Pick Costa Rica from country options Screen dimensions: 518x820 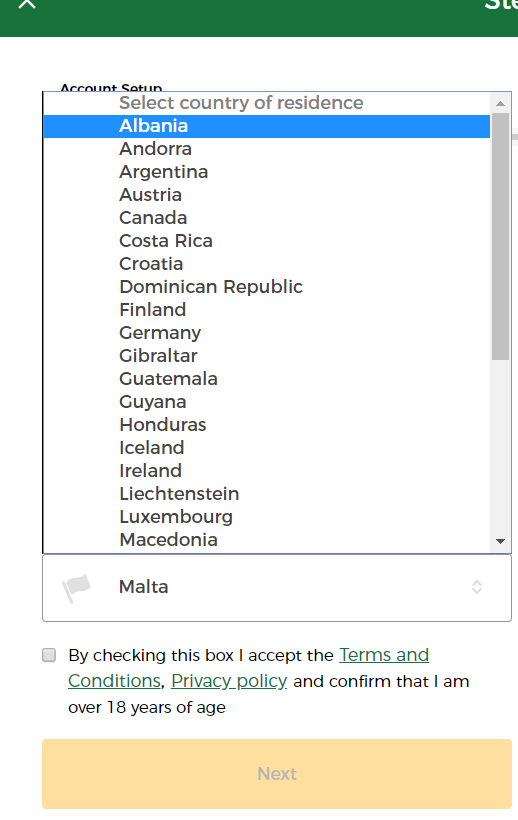[x=267, y=241]
